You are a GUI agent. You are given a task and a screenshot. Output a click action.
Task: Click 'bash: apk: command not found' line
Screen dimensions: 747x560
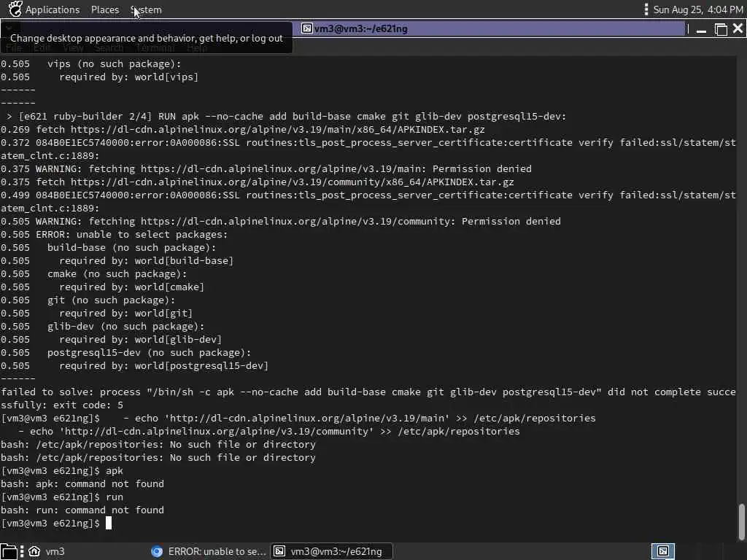[x=82, y=483]
